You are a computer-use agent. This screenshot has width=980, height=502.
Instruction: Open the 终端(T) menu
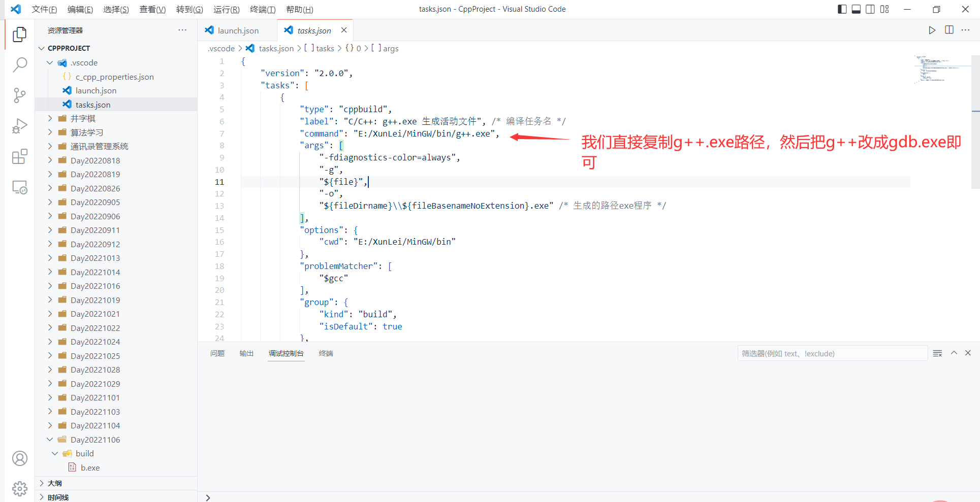pos(263,10)
